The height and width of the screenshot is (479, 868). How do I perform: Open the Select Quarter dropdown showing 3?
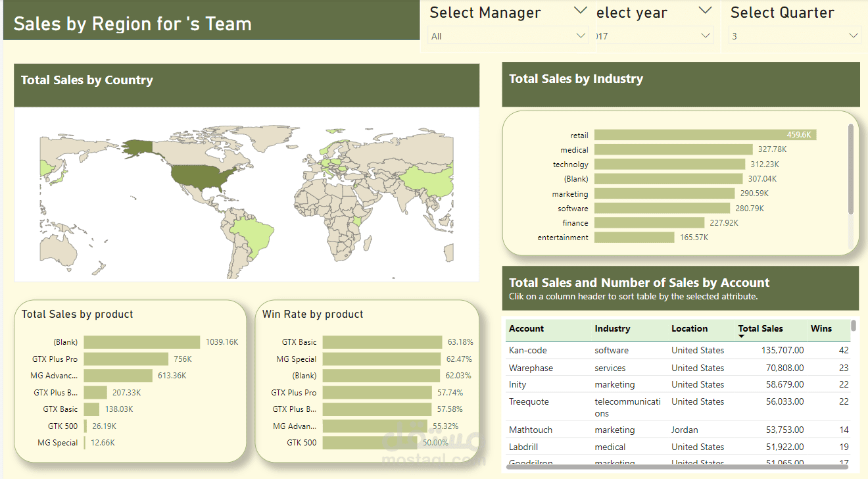point(794,36)
